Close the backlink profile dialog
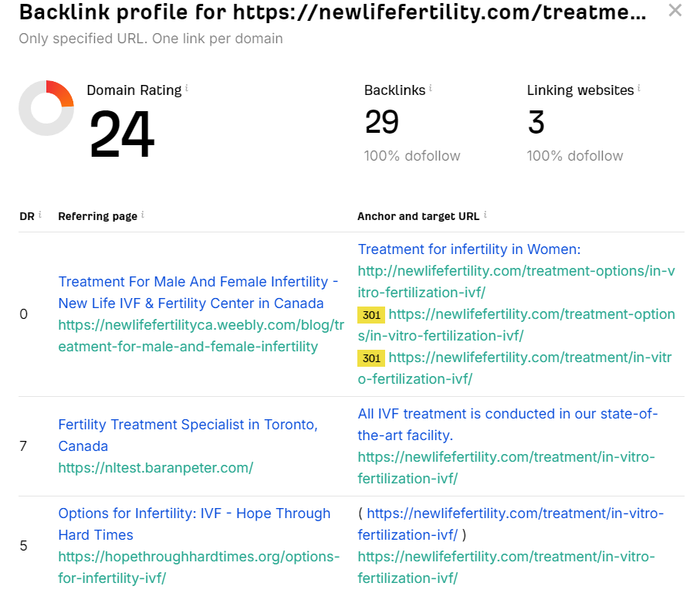This screenshot has height=593, width=700. (x=675, y=11)
